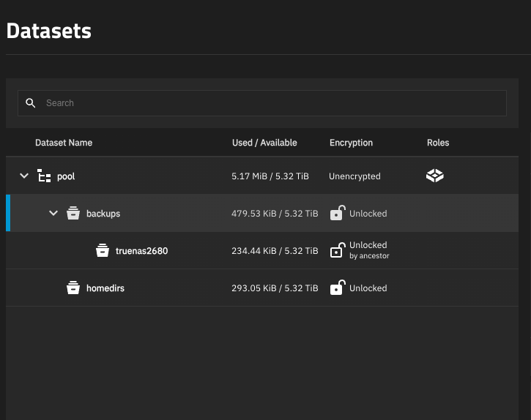This screenshot has width=531, height=420.
Task: Click the pool root dataset tree icon
Action: (x=44, y=176)
